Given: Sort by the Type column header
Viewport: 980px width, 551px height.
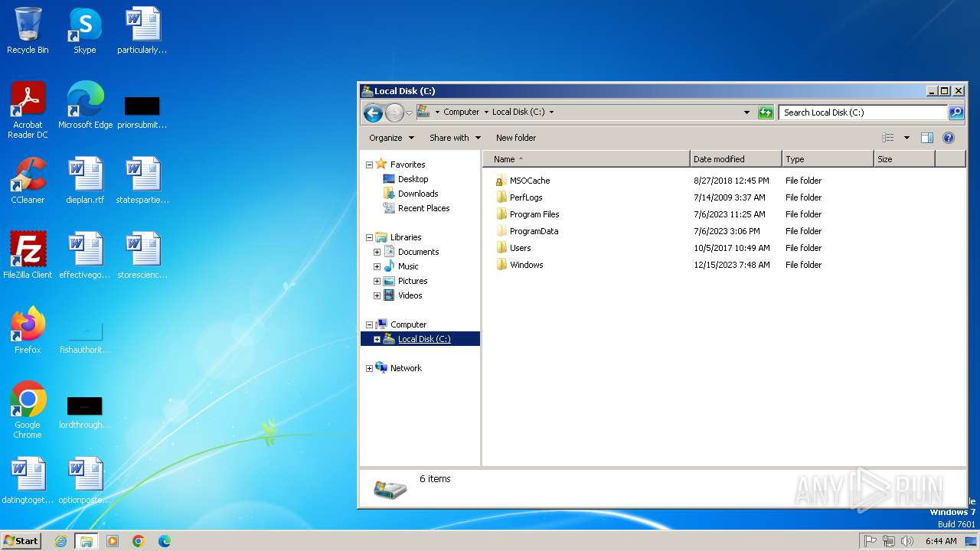Looking at the screenshot, I should [828, 159].
